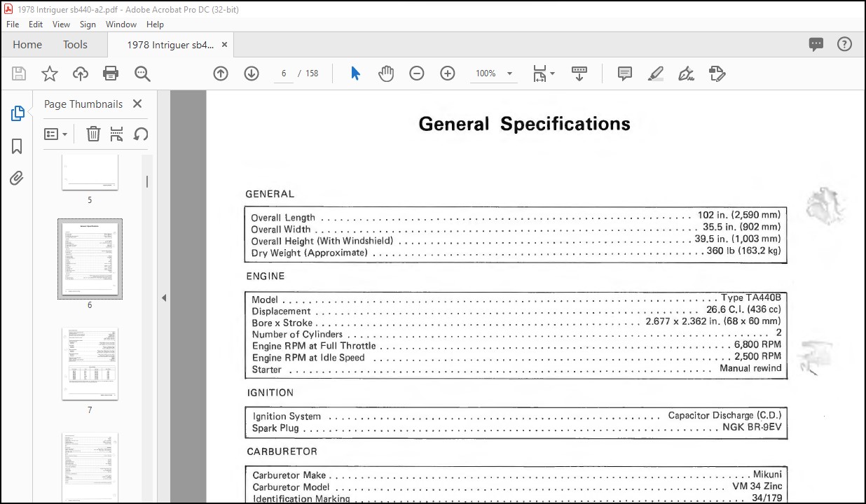Zoom in with the plus button
866x504 pixels.
click(448, 73)
